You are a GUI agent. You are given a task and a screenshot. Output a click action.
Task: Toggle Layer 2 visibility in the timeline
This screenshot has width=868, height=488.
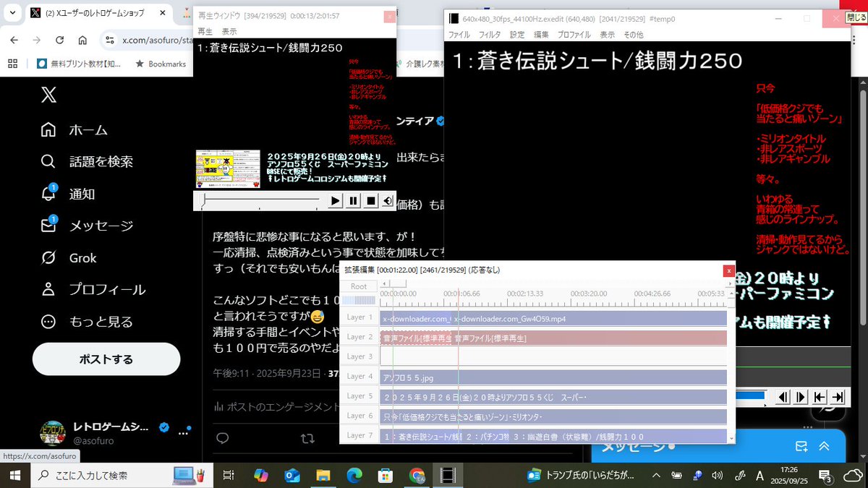(359, 337)
